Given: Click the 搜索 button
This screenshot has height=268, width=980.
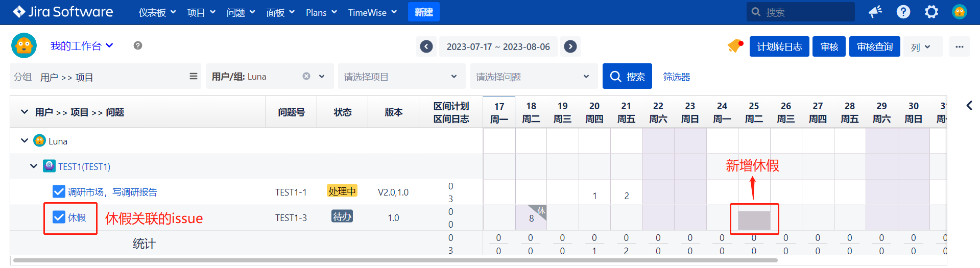Looking at the screenshot, I should click(627, 77).
